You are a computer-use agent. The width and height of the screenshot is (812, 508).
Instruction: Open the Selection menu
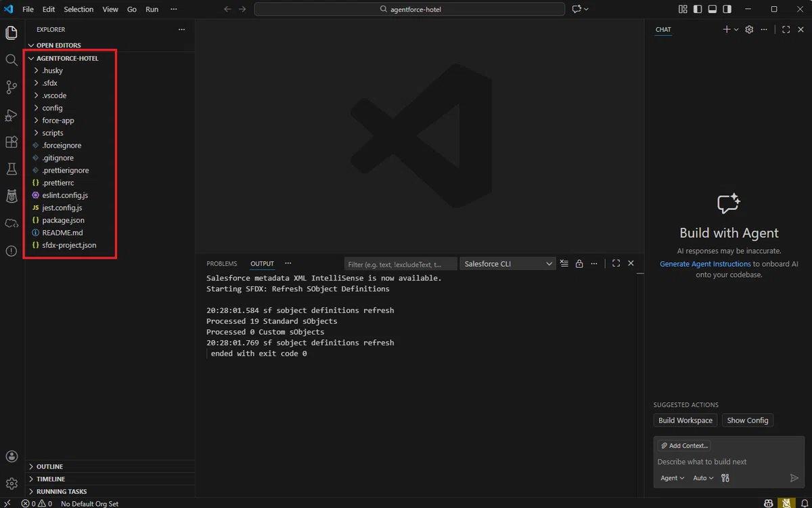coord(78,9)
